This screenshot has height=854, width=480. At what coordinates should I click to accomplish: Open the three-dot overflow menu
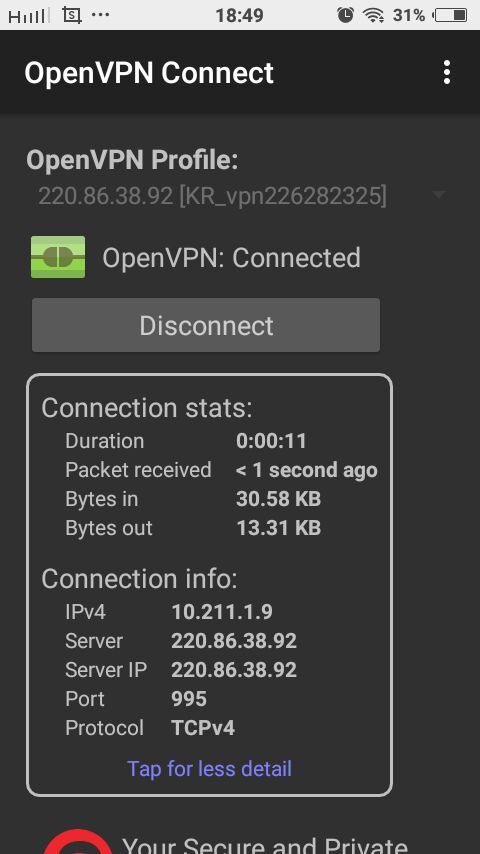coord(447,72)
